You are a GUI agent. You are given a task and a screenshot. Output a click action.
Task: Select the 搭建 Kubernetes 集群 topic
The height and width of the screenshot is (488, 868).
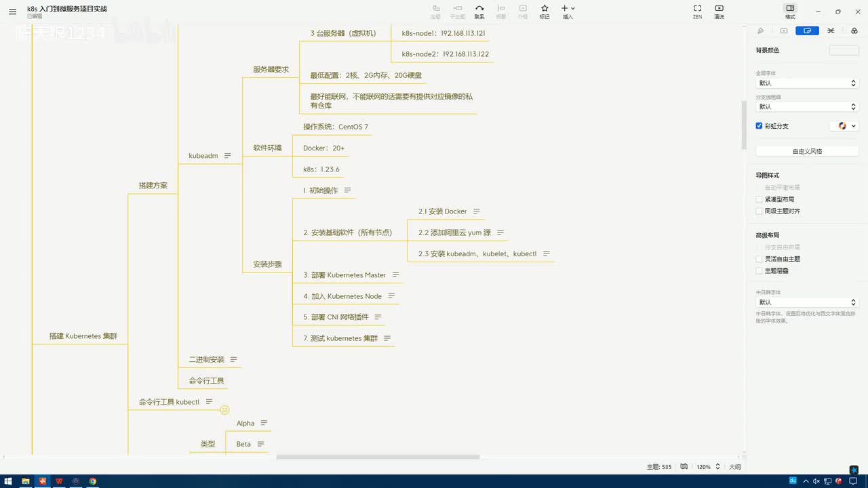coord(83,336)
